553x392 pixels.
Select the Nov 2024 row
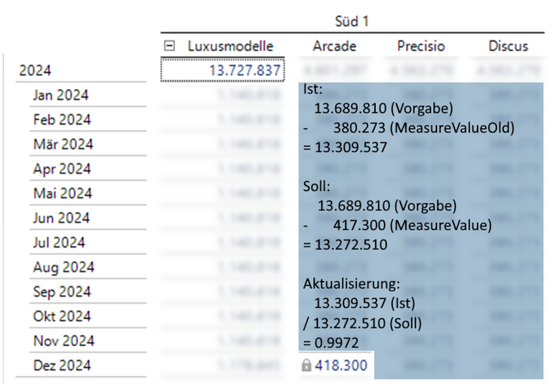(64, 341)
